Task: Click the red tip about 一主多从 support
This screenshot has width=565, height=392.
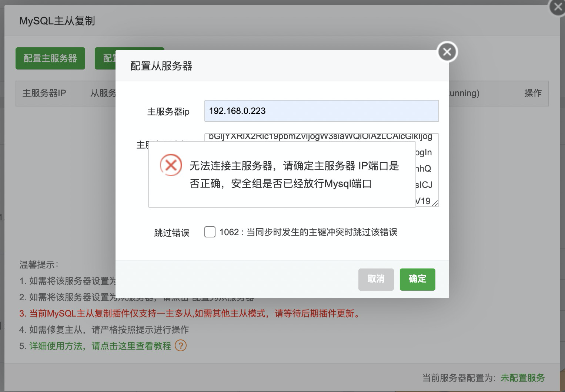Action: [x=190, y=314]
